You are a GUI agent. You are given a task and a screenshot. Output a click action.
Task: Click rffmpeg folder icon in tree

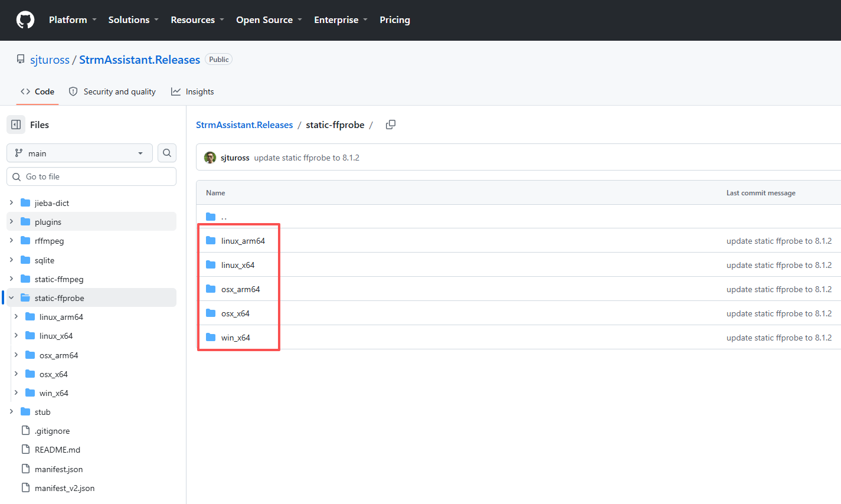(25, 241)
